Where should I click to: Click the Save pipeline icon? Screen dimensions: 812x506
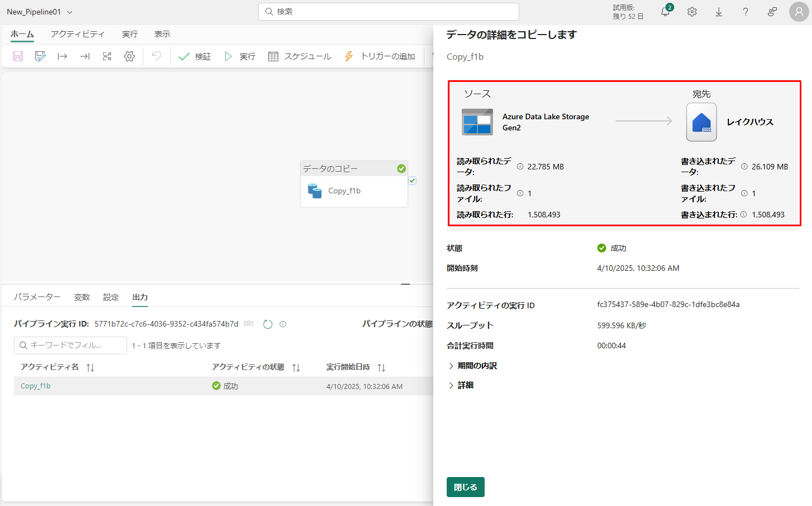tap(18, 56)
